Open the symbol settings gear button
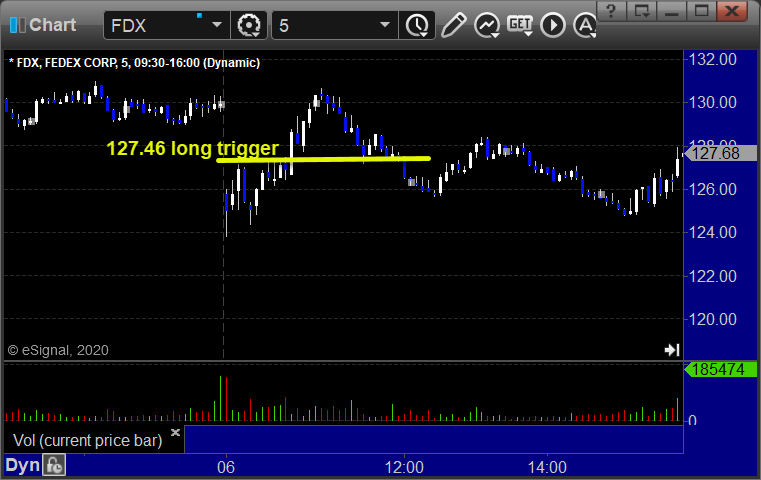 248,25
